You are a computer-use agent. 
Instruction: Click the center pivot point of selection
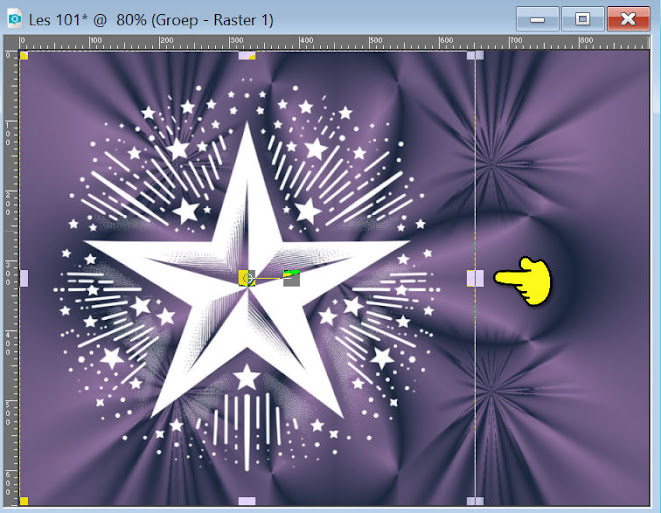(x=247, y=278)
